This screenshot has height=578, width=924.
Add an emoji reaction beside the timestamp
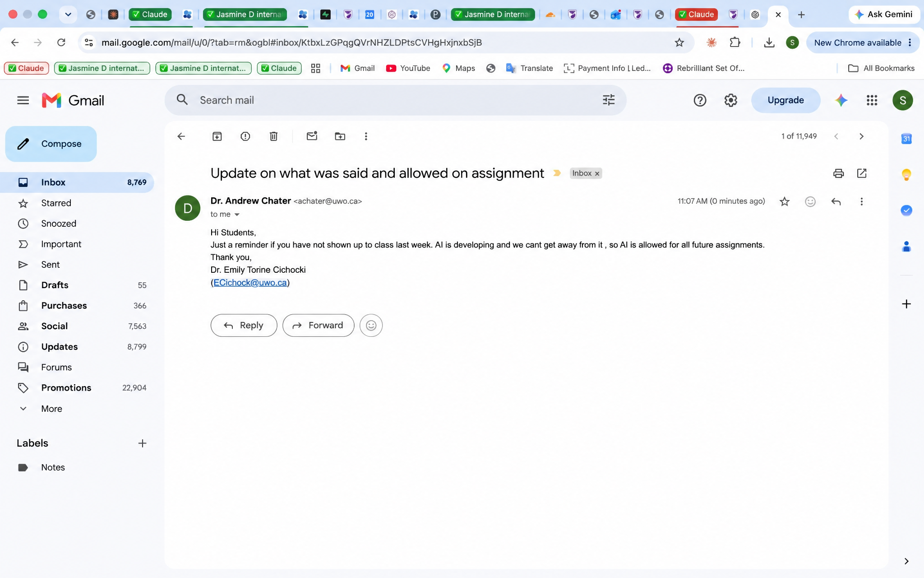(810, 201)
